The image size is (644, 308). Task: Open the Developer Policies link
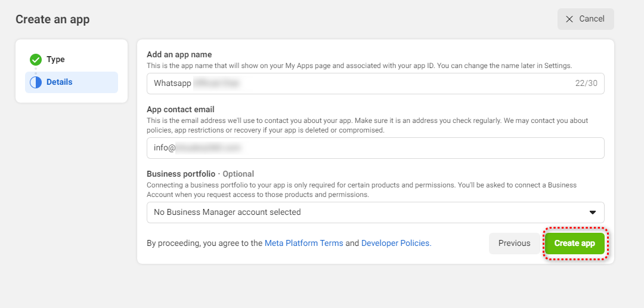395,244
